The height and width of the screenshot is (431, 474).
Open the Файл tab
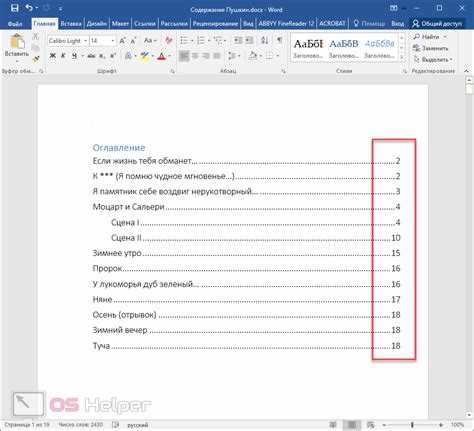15,24
